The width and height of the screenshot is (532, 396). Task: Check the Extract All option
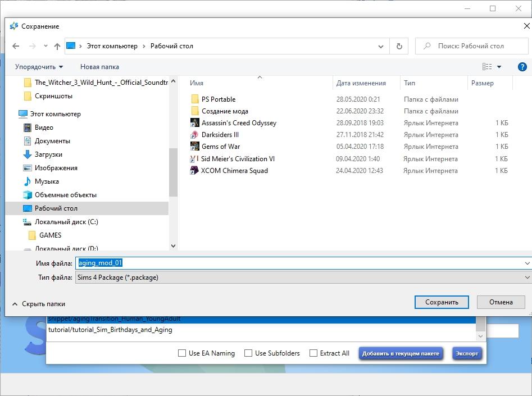click(x=313, y=353)
